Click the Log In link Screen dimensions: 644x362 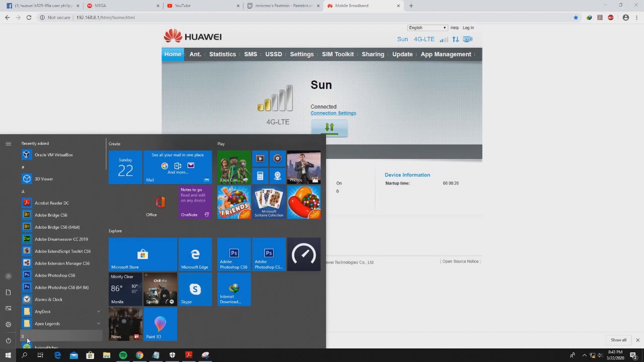point(468,28)
